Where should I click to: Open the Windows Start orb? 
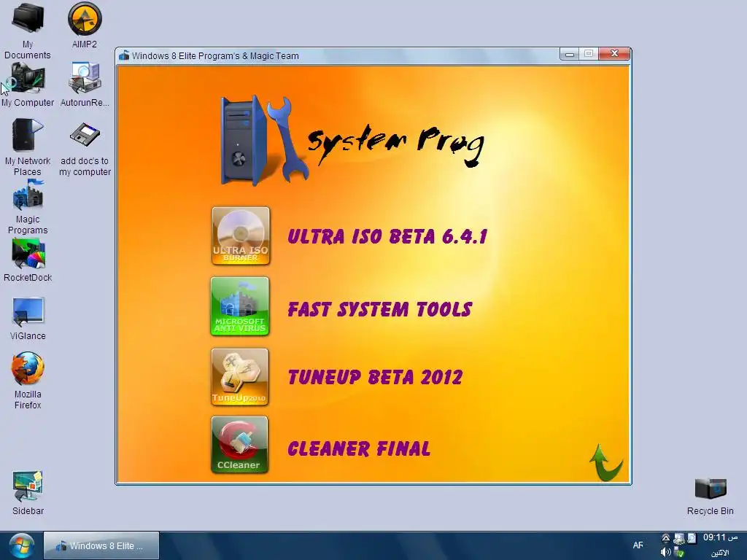[21, 546]
